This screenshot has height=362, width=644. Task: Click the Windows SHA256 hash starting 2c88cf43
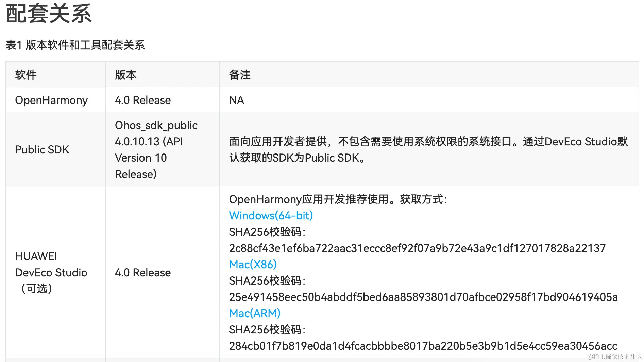click(x=417, y=248)
